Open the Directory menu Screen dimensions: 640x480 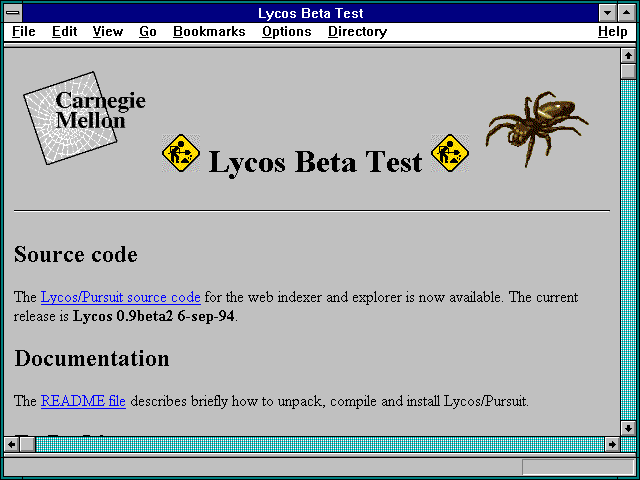click(x=358, y=32)
